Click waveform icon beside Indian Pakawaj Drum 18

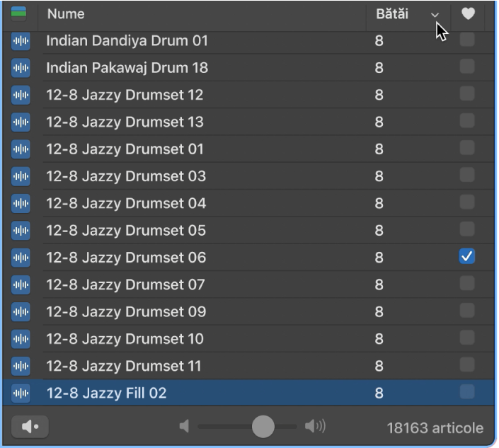point(21,68)
